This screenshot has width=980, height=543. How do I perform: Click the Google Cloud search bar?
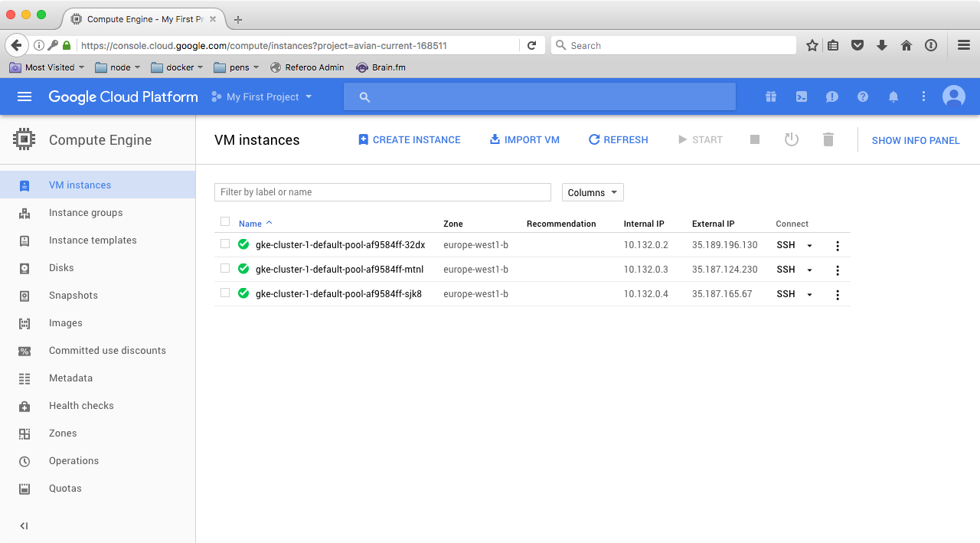[540, 96]
